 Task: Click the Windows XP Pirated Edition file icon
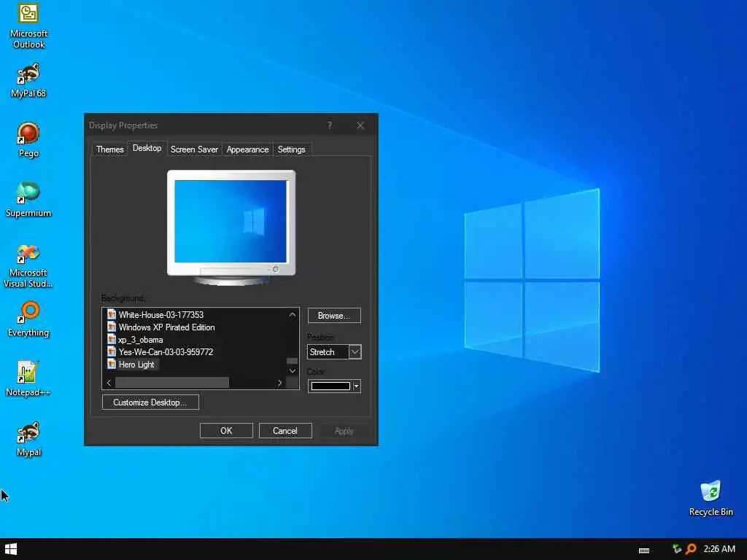coord(112,327)
